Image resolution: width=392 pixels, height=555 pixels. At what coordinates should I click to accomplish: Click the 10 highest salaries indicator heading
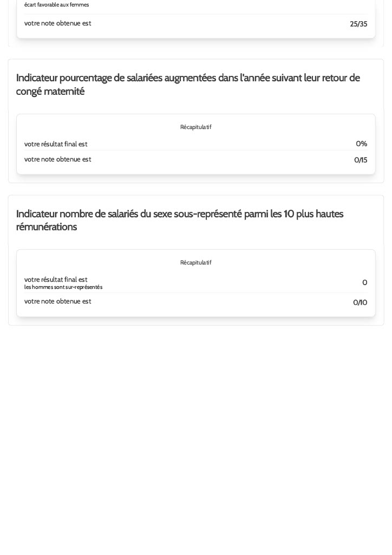180,220
